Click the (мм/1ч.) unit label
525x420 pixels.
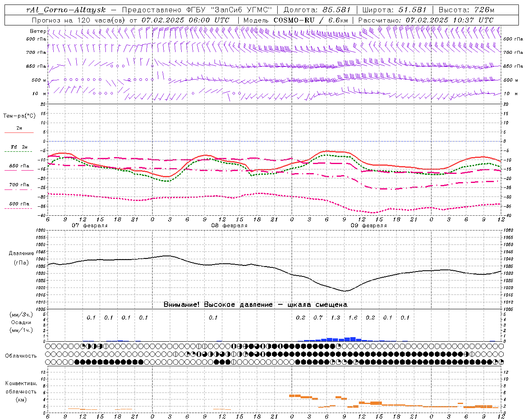pos(21,330)
